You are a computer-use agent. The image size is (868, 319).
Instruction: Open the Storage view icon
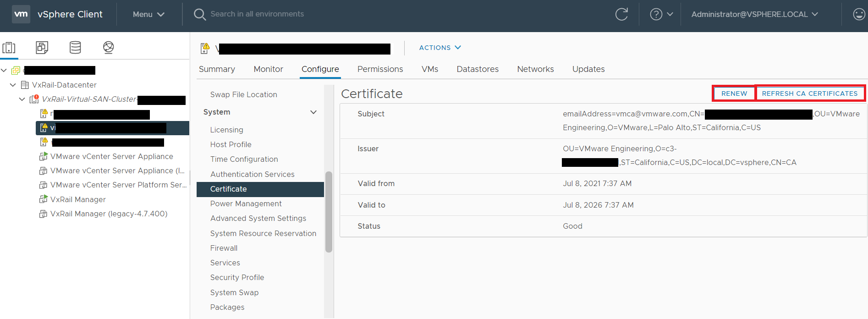tap(75, 47)
